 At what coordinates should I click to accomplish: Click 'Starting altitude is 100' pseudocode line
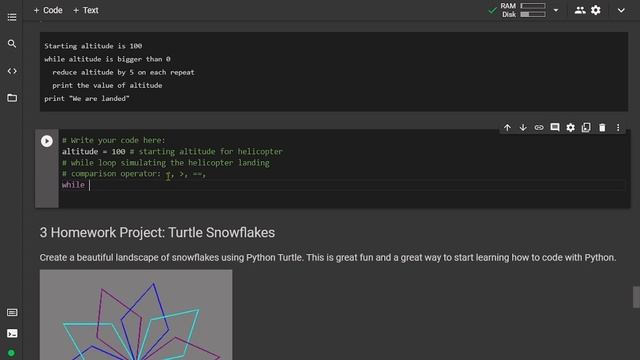(93, 46)
